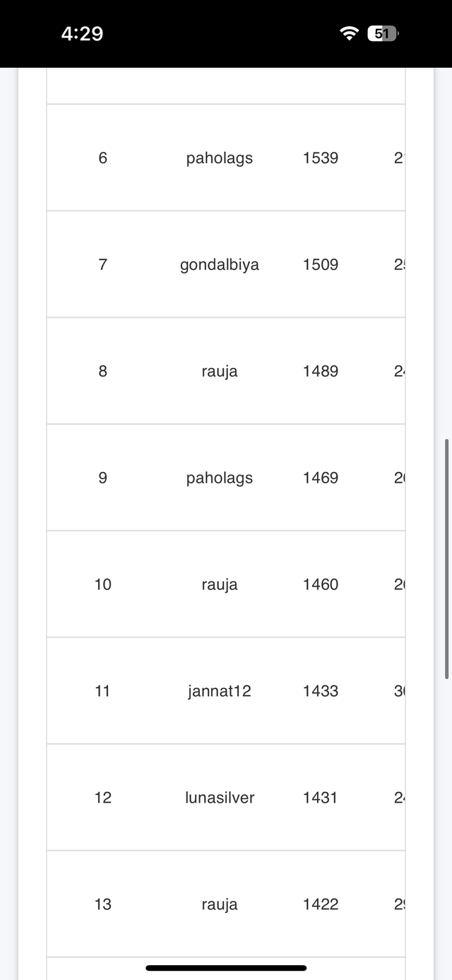The width and height of the screenshot is (452, 980).
Task: Select username paholags in rank 6 row
Action: 220,158
